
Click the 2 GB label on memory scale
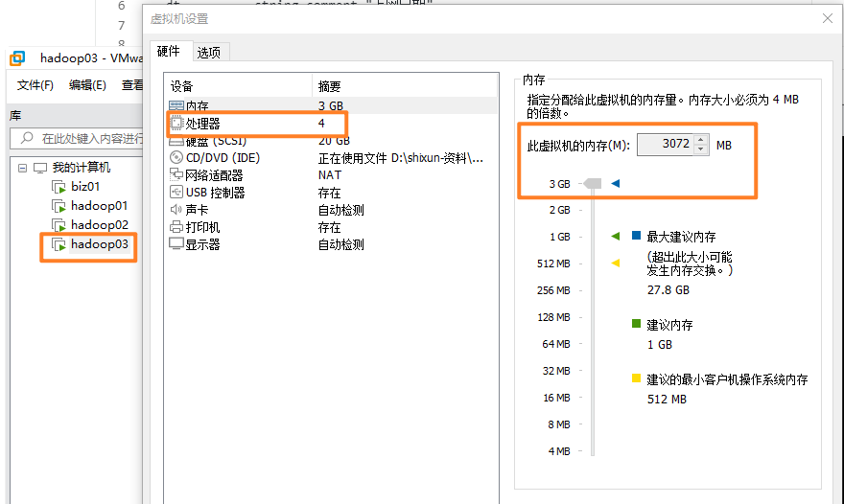[559, 210]
